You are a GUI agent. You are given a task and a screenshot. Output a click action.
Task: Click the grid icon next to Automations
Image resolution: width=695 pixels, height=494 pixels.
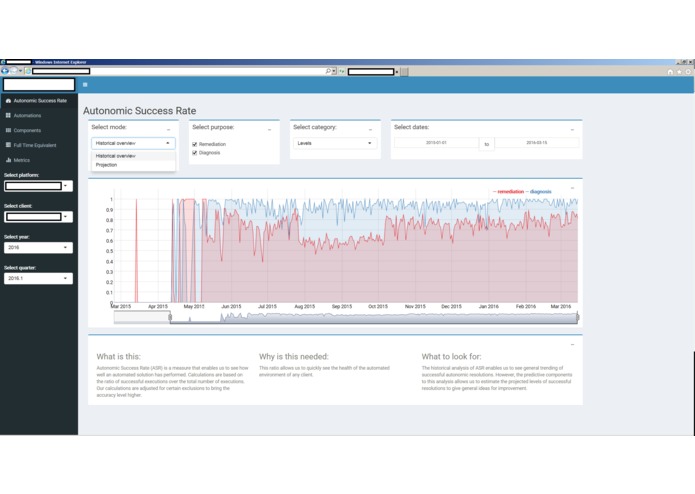point(8,115)
